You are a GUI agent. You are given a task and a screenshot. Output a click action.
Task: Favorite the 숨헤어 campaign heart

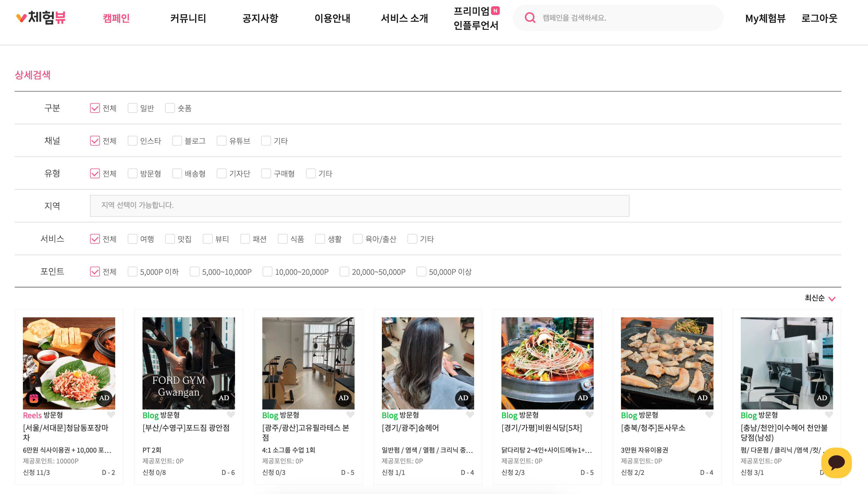point(470,414)
